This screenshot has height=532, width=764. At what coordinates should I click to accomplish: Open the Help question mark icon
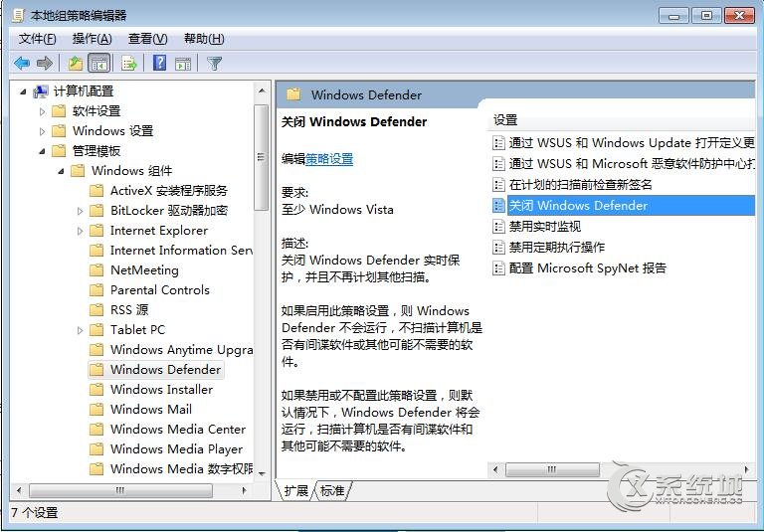(x=159, y=63)
